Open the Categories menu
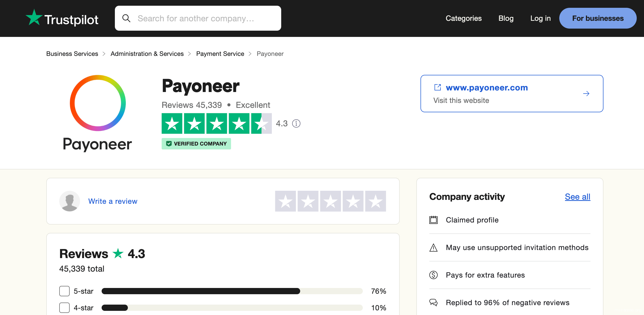This screenshot has width=644, height=315. (x=464, y=18)
